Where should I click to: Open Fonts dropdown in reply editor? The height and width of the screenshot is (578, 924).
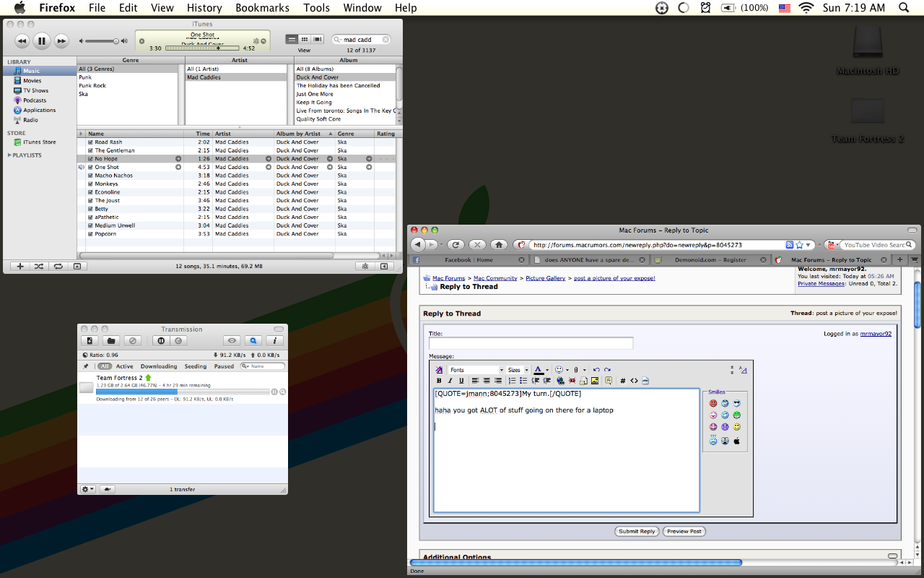(476, 370)
